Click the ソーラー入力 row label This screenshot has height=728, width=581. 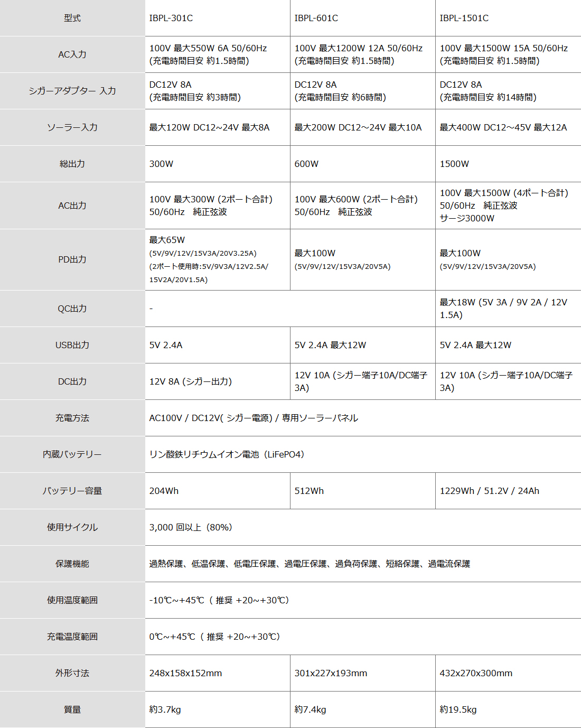pos(72,127)
